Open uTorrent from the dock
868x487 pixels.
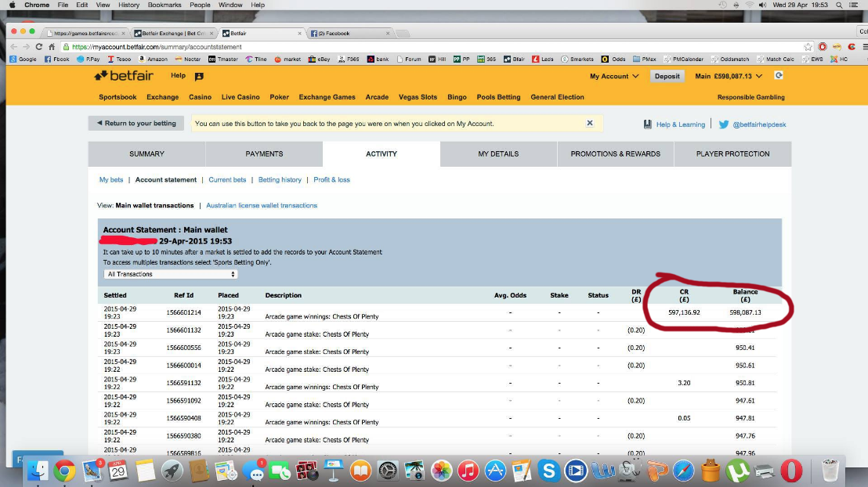tap(737, 471)
